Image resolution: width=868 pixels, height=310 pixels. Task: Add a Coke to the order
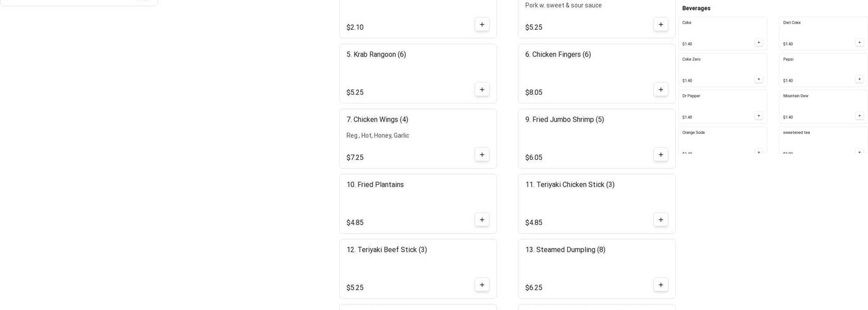pyautogui.click(x=758, y=43)
